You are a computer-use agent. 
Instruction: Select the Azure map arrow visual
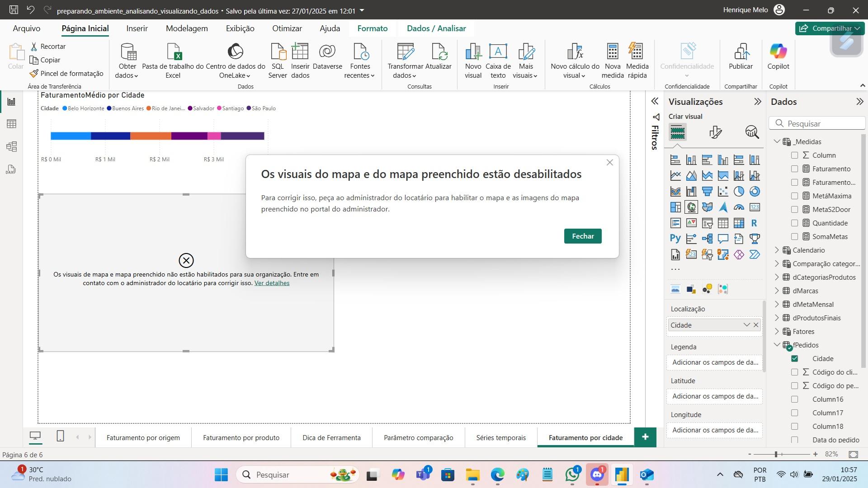point(723,207)
